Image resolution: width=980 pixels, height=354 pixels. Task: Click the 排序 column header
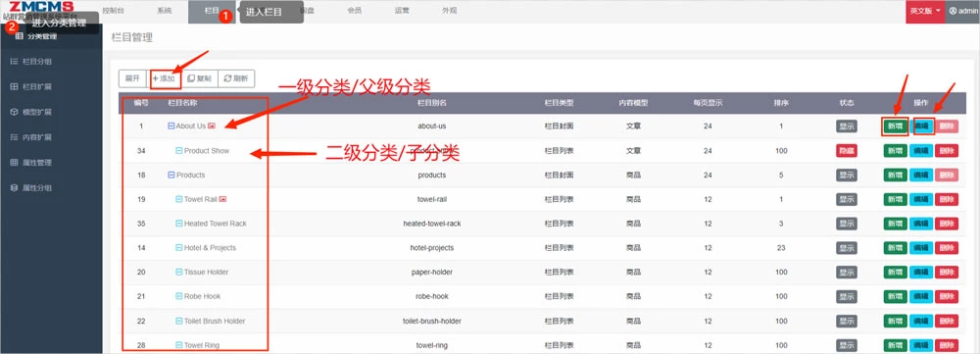point(781,103)
